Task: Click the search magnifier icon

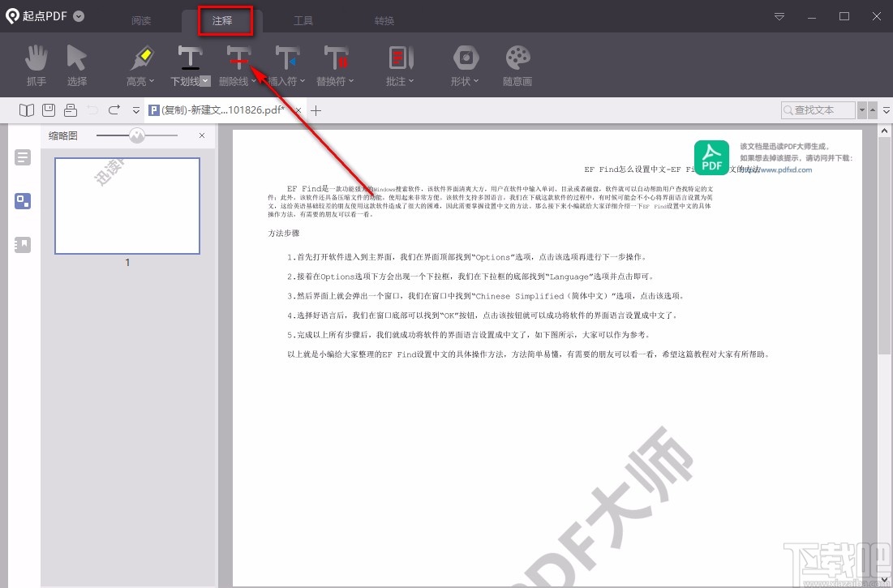Action: [x=788, y=109]
